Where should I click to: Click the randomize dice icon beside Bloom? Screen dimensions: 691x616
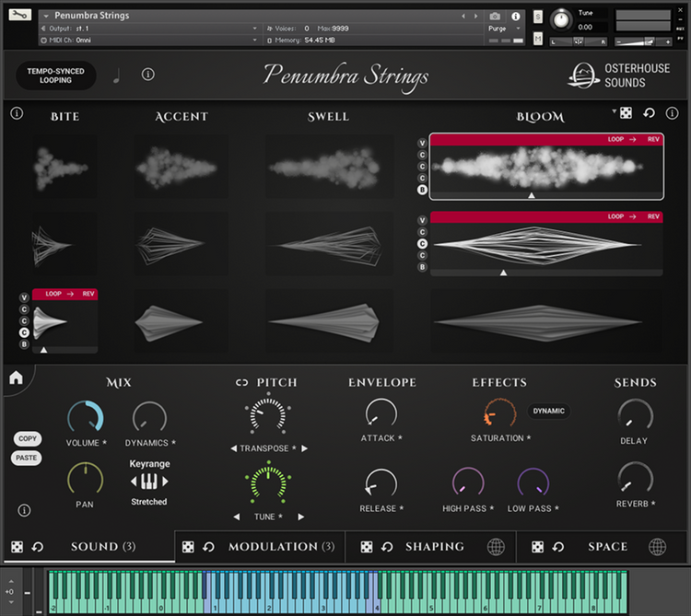coord(626,113)
